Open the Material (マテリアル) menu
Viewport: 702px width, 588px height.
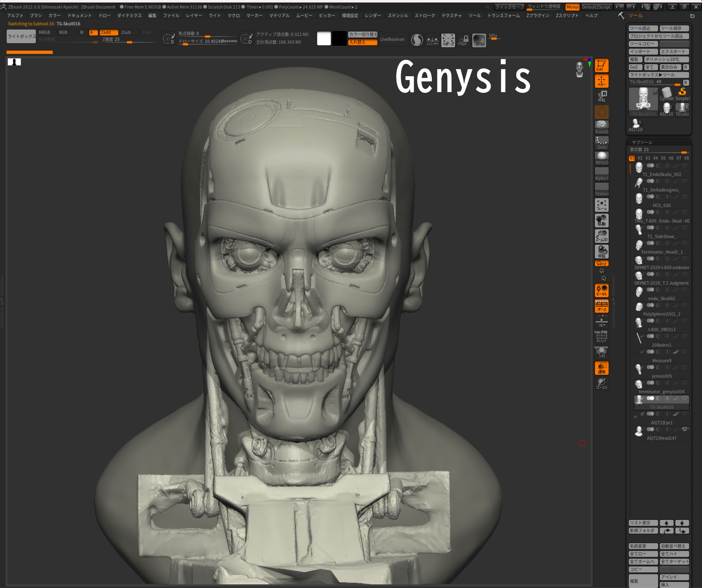click(279, 16)
